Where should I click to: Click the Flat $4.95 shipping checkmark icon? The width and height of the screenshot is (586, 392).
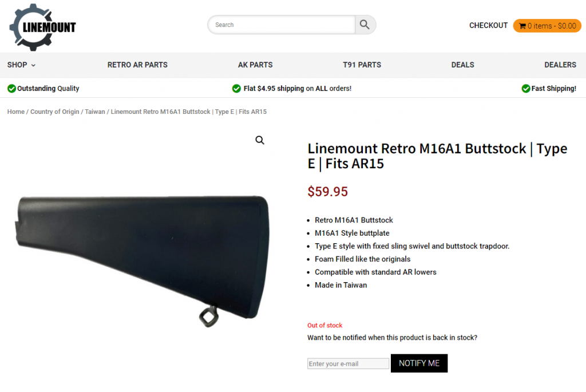point(236,88)
